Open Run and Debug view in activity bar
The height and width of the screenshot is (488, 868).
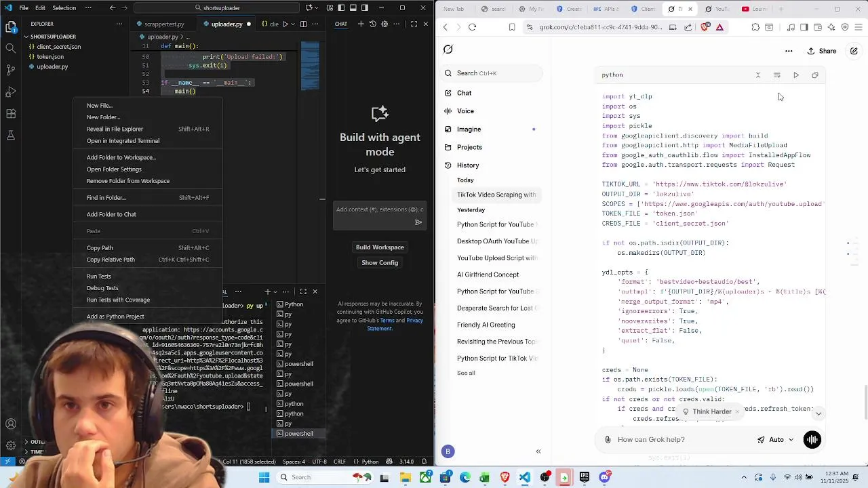[x=11, y=91]
